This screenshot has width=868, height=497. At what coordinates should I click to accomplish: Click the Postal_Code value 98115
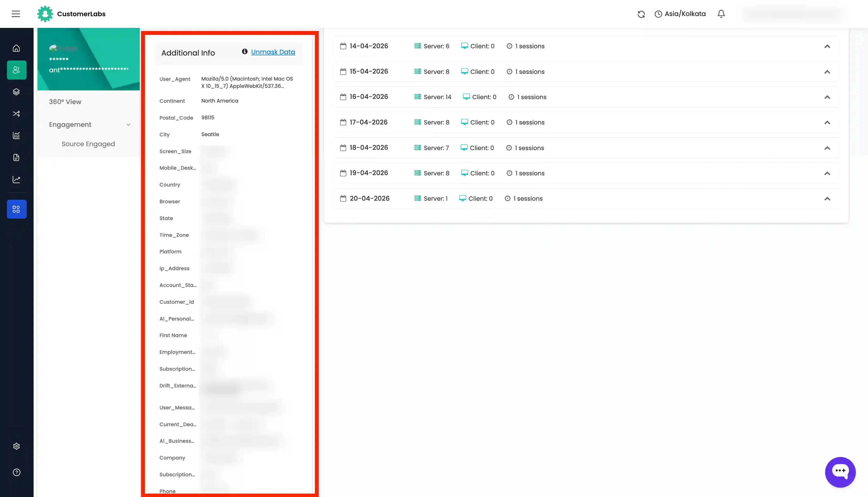pyautogui.click(x=207, y=118)
